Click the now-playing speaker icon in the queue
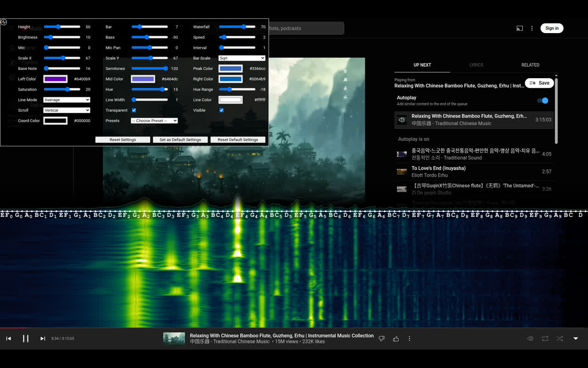 click(x=402, y=120)
